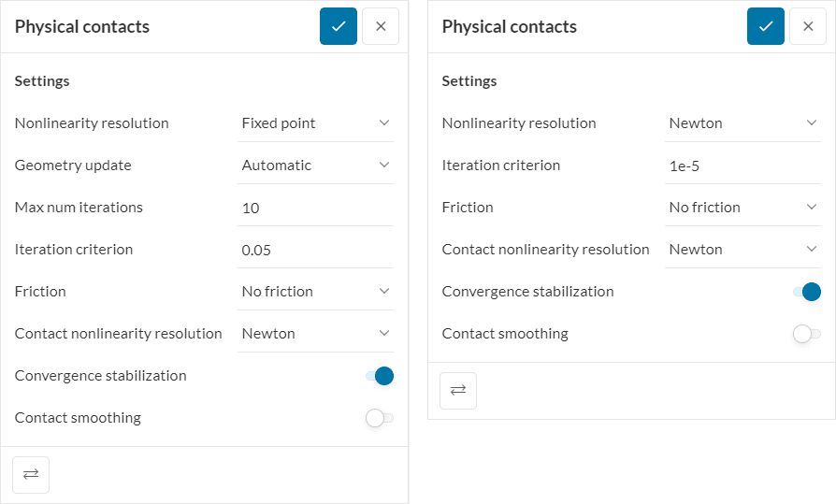
Task: Confirm settings with right panel checkmark button
Action: coord(766,26)
